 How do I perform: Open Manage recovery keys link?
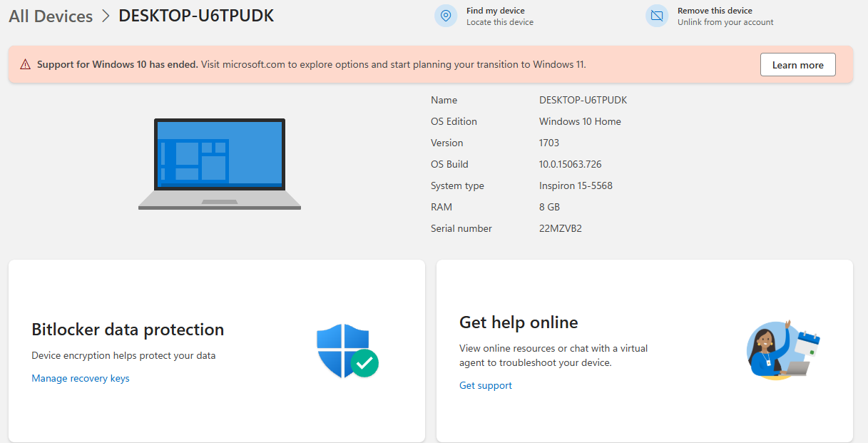81,378
